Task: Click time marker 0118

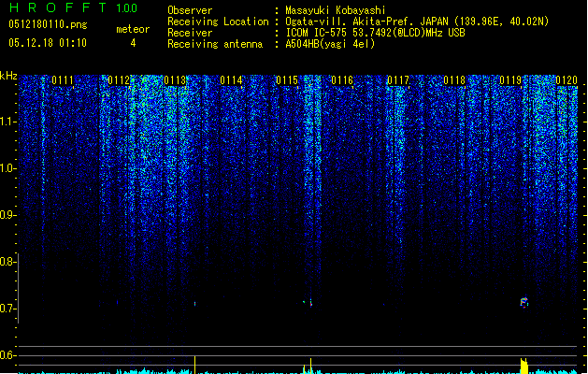Action: pos(454,80)
